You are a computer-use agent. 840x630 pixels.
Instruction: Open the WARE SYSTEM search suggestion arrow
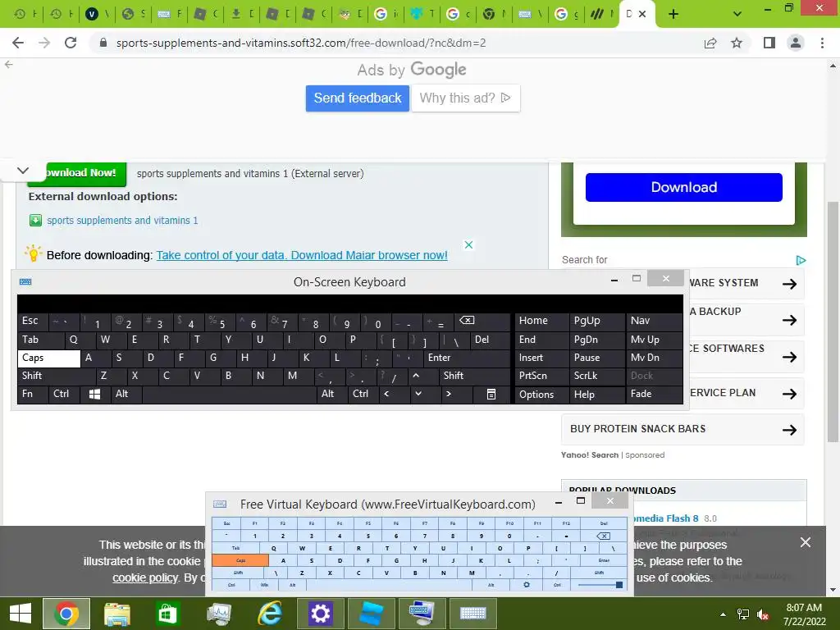click(789, 284)
